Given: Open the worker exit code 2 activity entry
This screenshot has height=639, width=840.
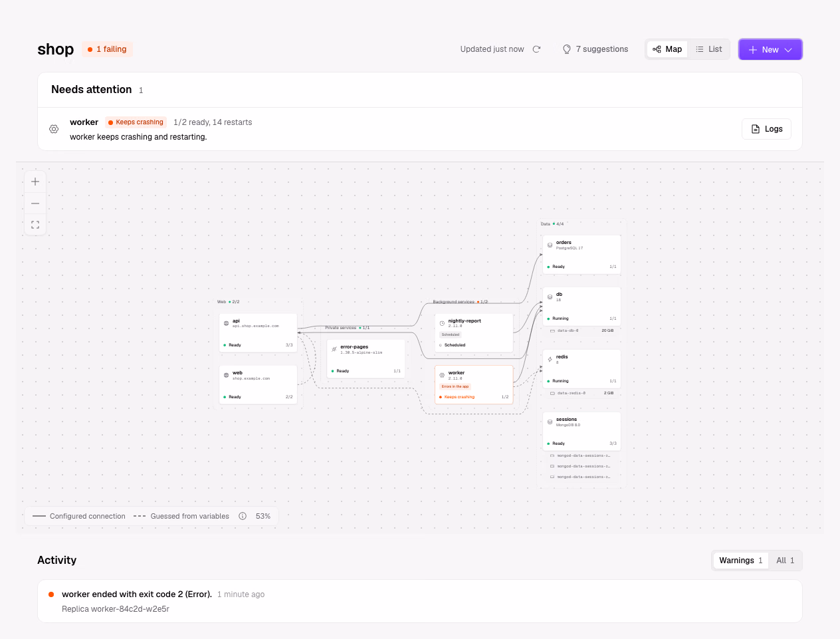Looking at the screenshot, I should 420,601.
